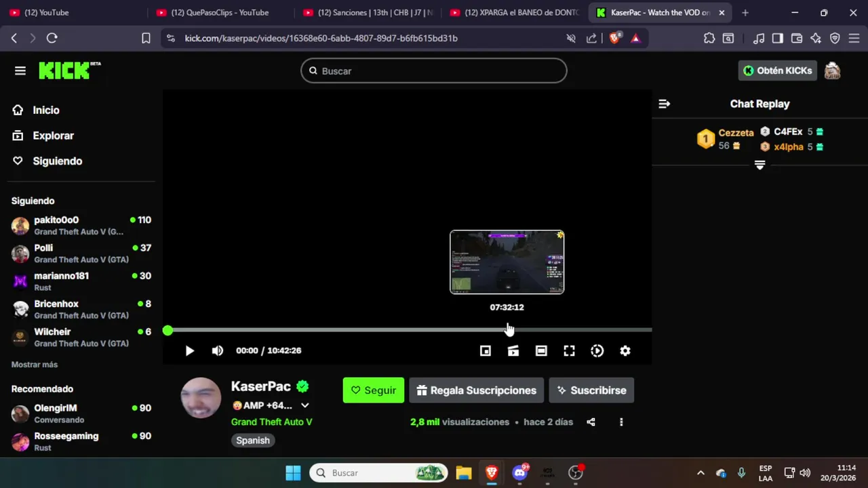Viewport: 868px width, 488px height.
Task: Open Brave Rewards triangle icon
Action: pos(635,38)
